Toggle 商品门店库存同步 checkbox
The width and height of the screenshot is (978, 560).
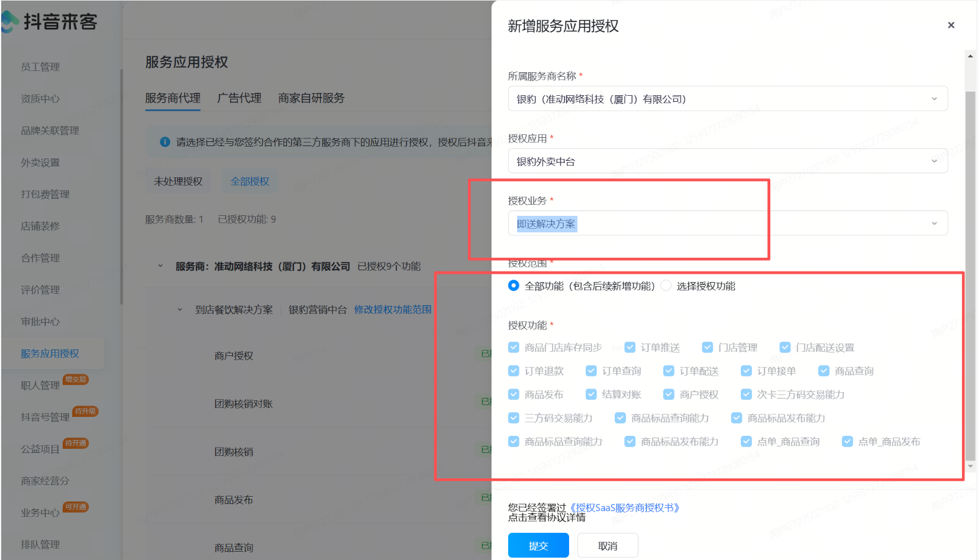click(x=514, y=347)
